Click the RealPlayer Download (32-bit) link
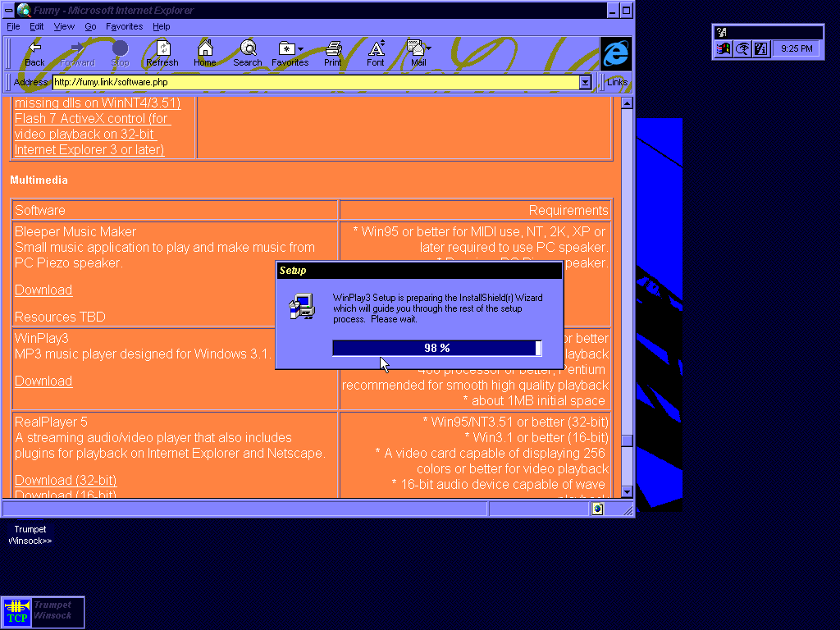 pyautogui.click(x=66, y=480)
